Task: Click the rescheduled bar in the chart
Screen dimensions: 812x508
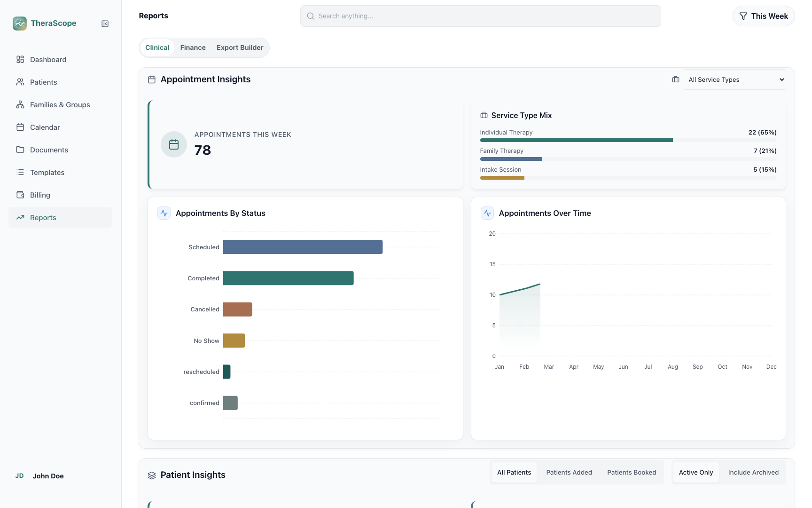Action: [226, 372]
